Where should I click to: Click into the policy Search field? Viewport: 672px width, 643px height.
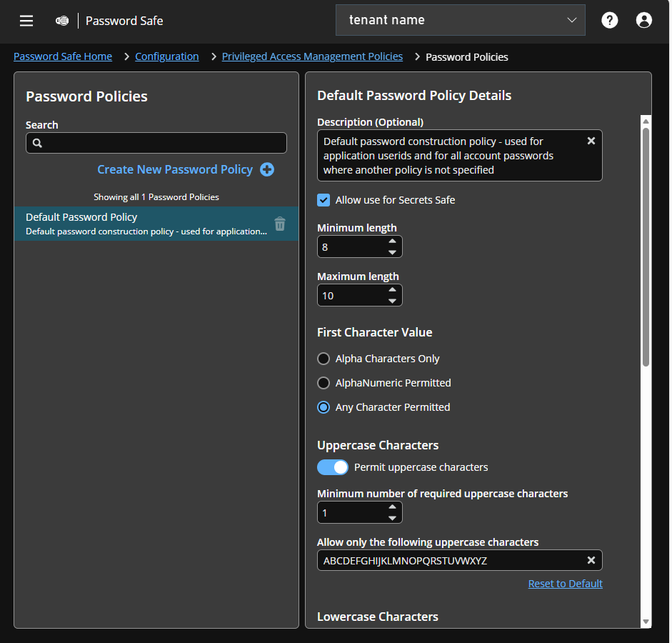coord(156,143)
